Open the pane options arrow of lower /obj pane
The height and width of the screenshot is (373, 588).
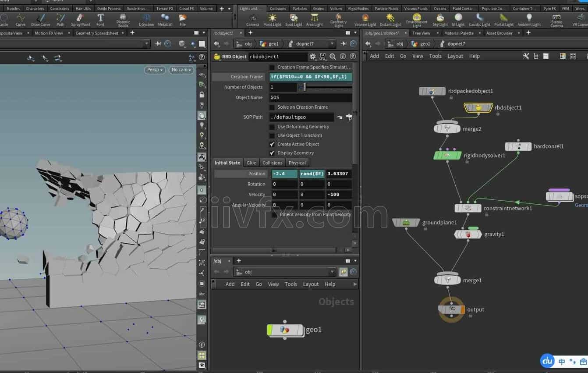(x=355, y=261)
